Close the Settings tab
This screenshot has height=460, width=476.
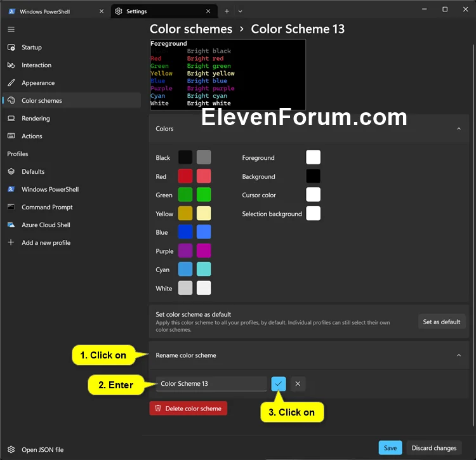point(208,11)
